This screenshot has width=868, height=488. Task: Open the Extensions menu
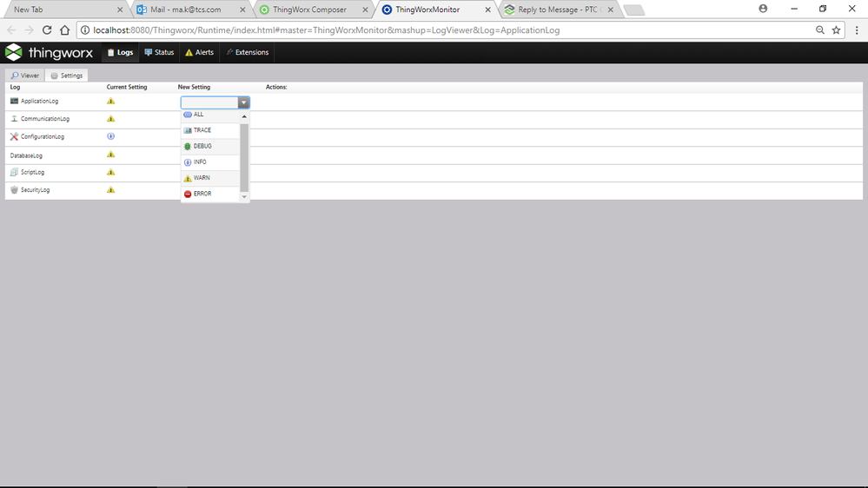[x=247, y=53]
